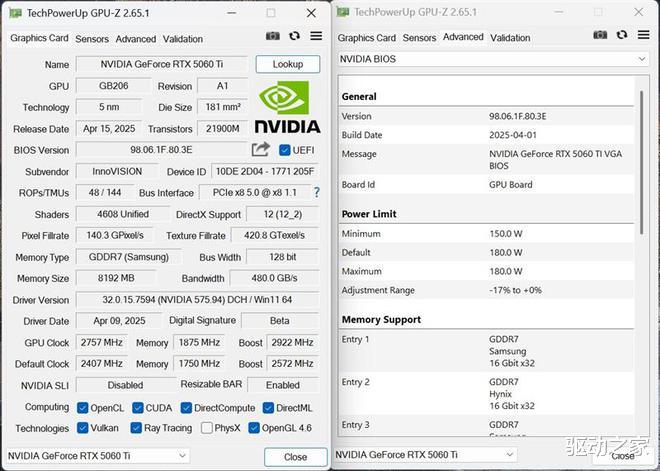Minimize the left GPU-Z window
Screen dimensions: 660x471
point(231,13)
